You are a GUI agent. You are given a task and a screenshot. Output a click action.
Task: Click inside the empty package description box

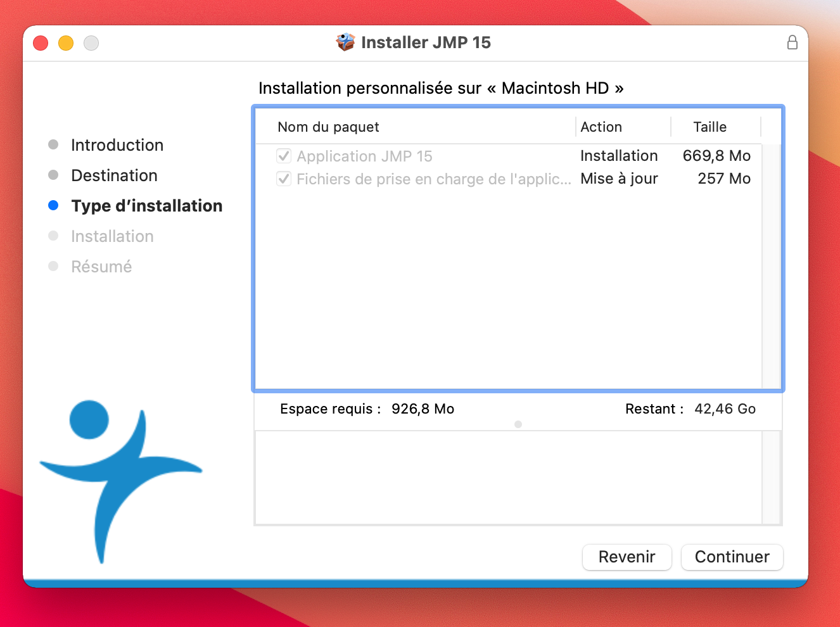508,478
